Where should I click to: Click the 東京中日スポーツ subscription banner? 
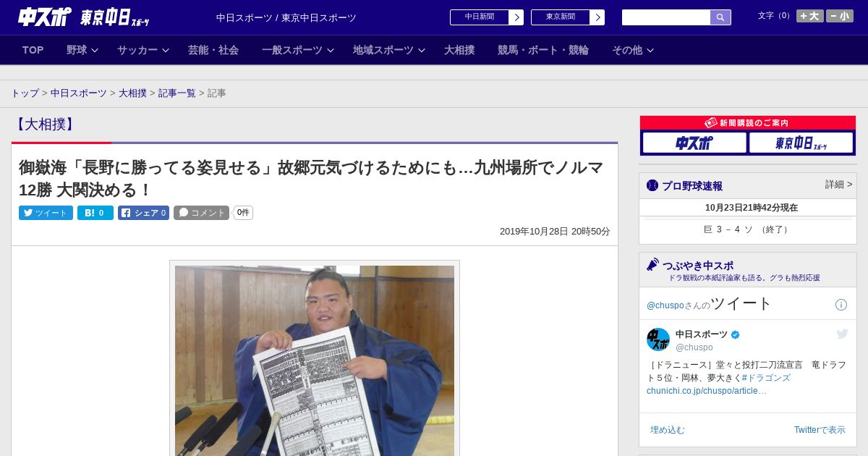click(x=801, y=143)
